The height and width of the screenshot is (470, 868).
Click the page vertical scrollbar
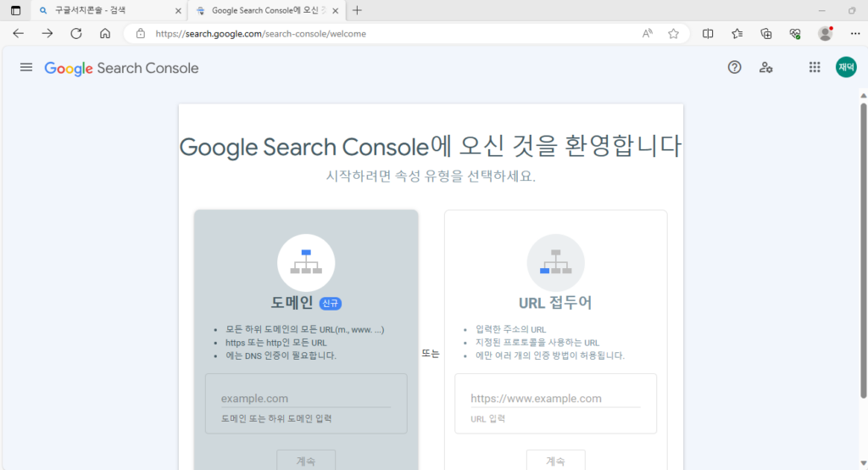point(863,250)
